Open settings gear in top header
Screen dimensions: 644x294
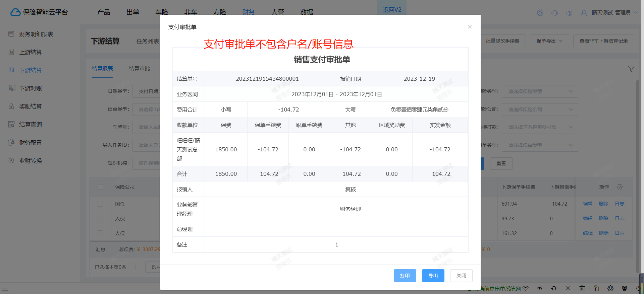point(540,13)
